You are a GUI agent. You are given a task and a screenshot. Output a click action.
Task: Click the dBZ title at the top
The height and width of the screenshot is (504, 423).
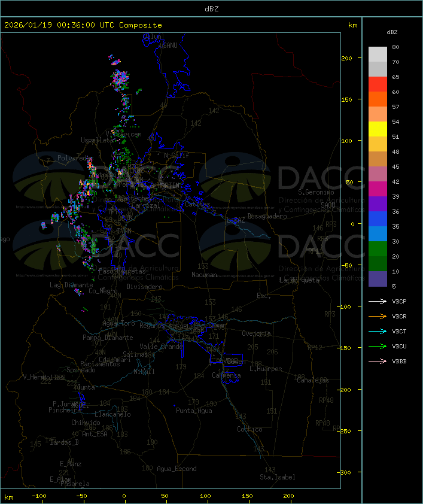[211, 8]
